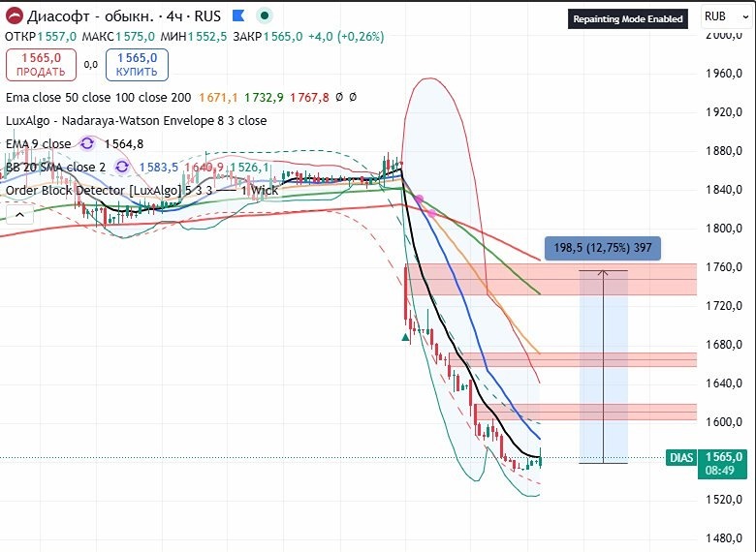Screen dimensions: 756x552
Task: Click the +4,0 (+0,26%) change value
Action: pos(346,37)
